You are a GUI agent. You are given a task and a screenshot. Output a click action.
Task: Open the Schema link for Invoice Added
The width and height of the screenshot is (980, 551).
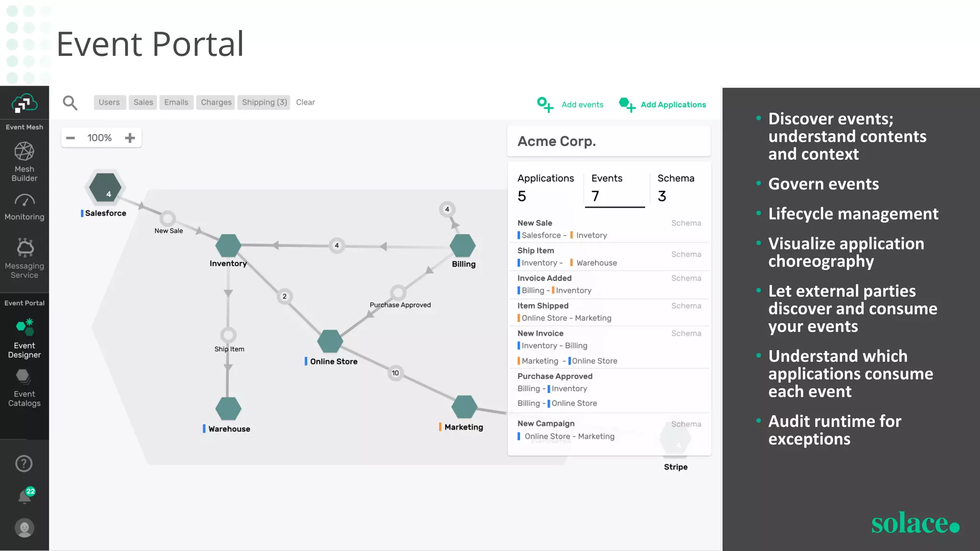click(686, 278)
